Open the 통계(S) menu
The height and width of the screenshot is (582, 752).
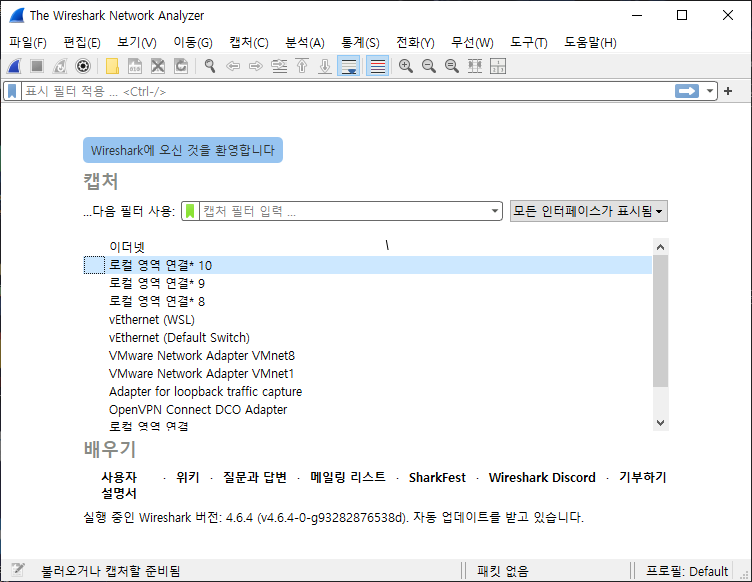(x=360, y=42)
